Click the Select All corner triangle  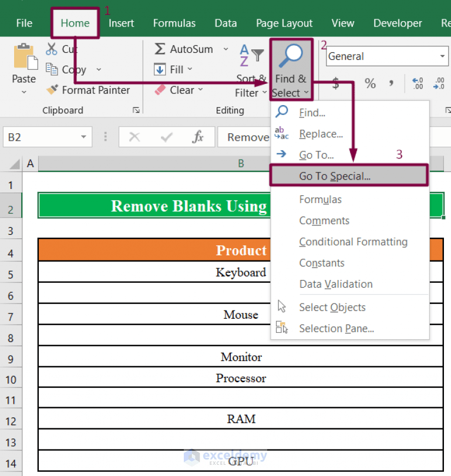click(14, 164)
